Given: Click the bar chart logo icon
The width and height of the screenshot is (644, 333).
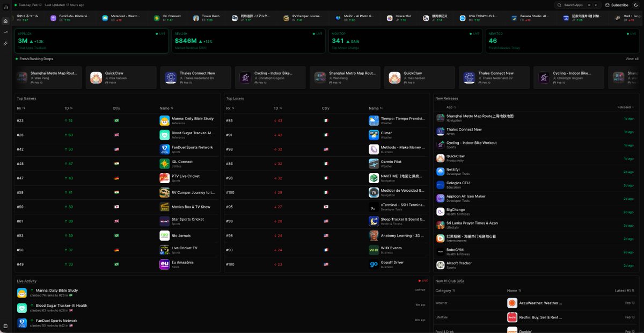Looking at the screenshot, I should [5, 7].
